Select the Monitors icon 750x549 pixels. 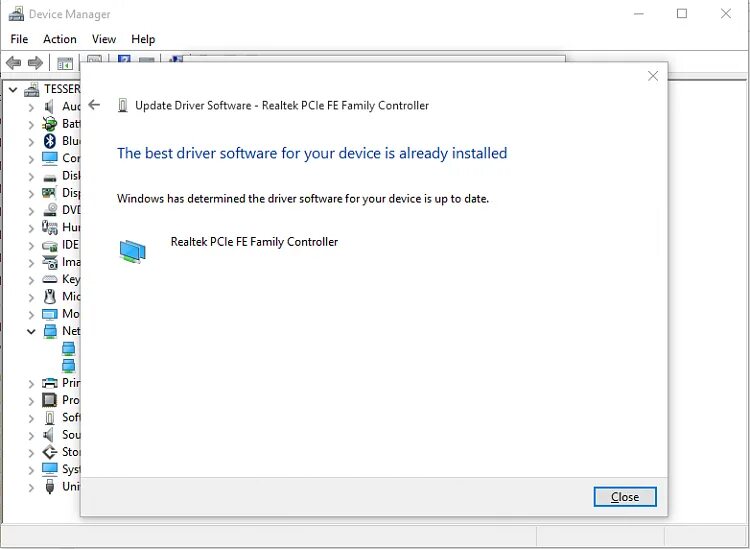point(49,314)
